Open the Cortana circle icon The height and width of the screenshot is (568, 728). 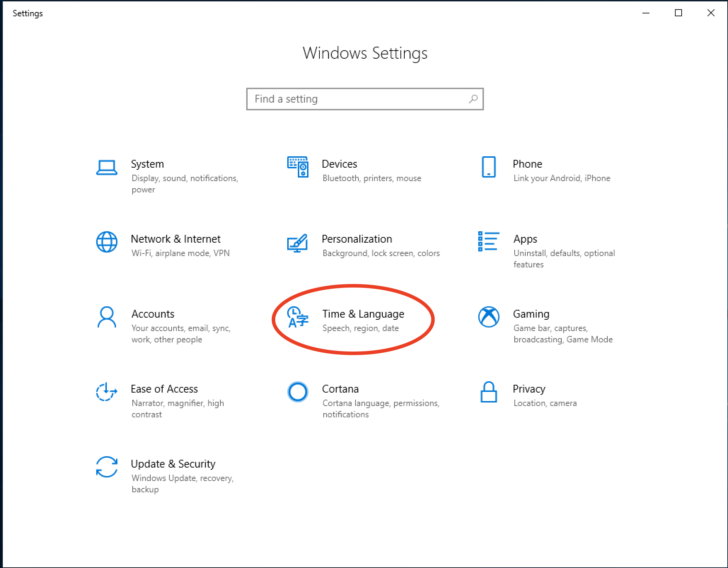(297, 392)
